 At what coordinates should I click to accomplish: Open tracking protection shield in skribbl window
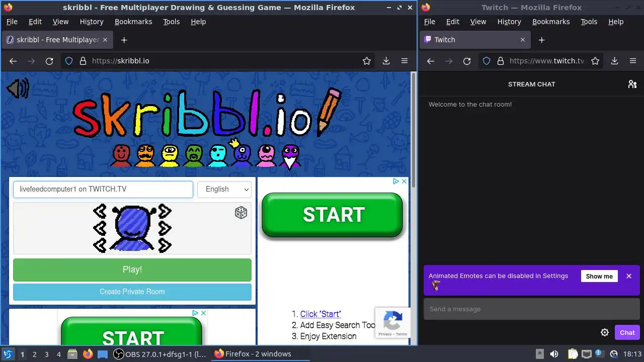[69, 61]
